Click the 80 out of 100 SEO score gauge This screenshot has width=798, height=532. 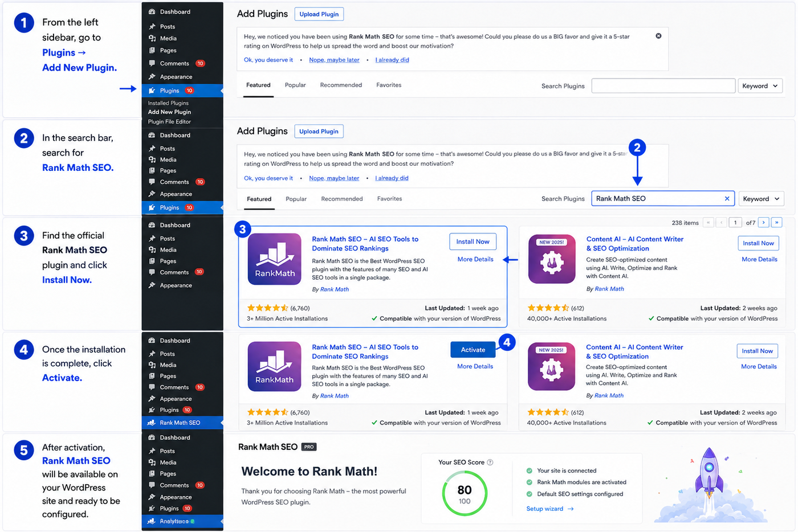[x=465, y=493]
